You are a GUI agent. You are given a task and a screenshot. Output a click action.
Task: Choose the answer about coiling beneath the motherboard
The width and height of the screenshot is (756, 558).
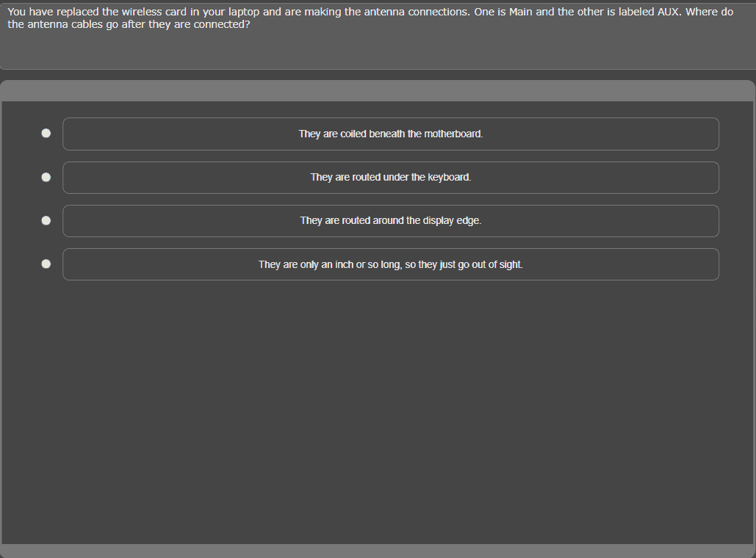pyautogui.click(x=390, y=134)
